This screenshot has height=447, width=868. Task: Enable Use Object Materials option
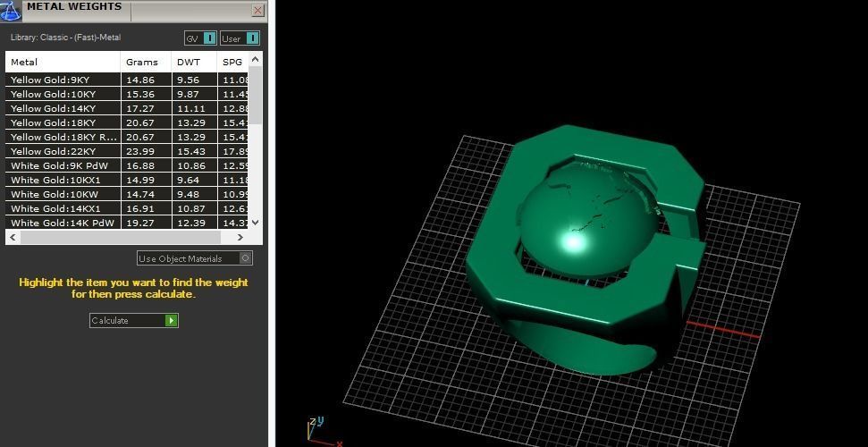click(x=195, y=258)
